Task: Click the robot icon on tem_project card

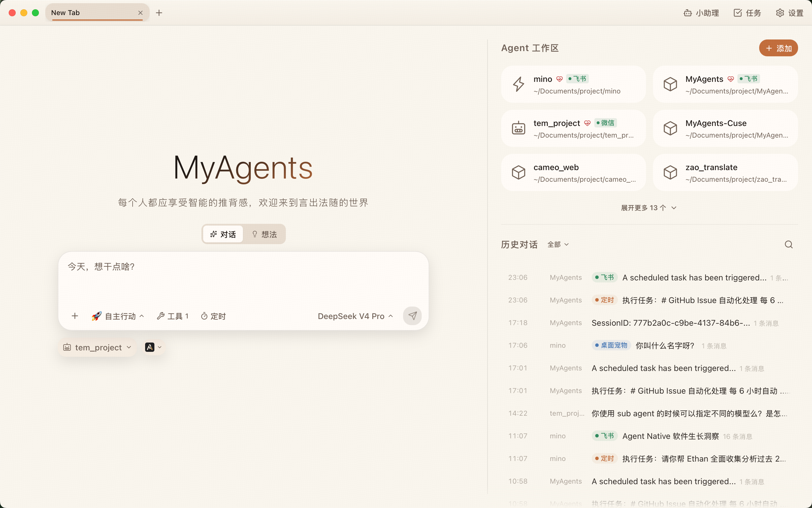Action: pos(518,128)
